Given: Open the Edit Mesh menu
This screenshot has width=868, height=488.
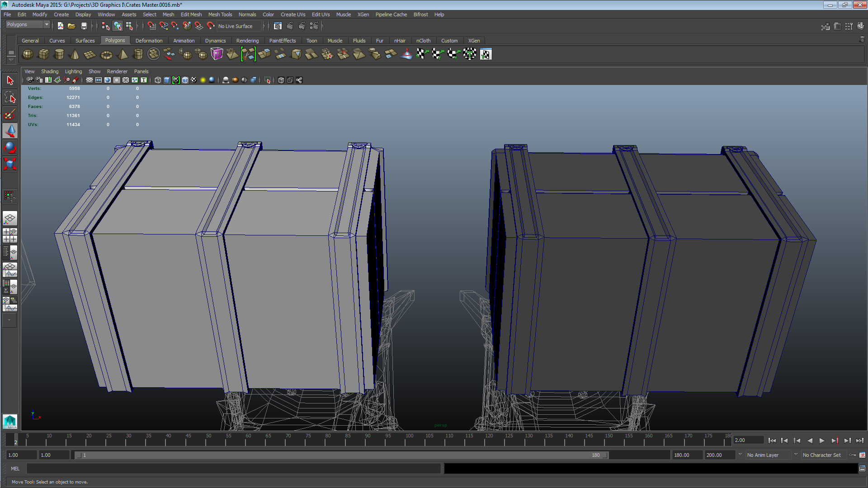Looking at the screenshot, I should point(191,14).
